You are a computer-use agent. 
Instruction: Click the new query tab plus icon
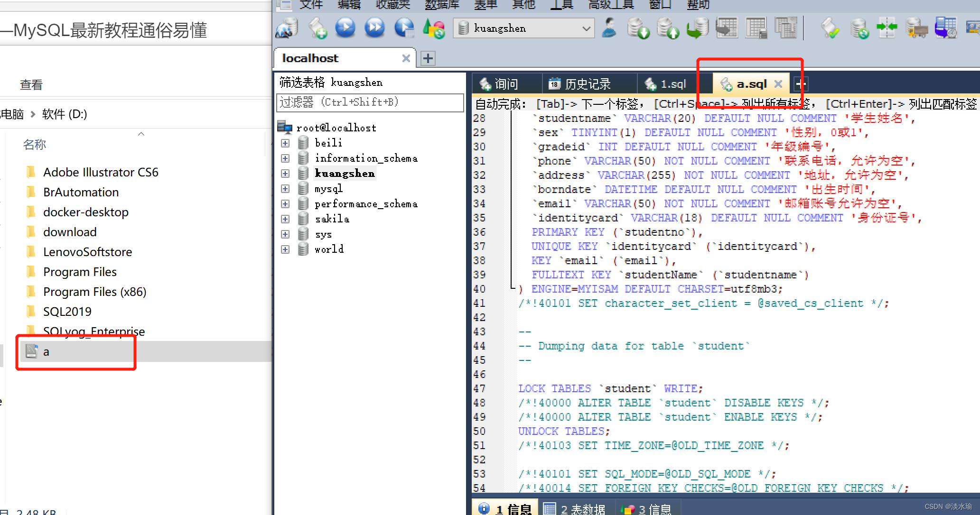click(x=800, y=83)
